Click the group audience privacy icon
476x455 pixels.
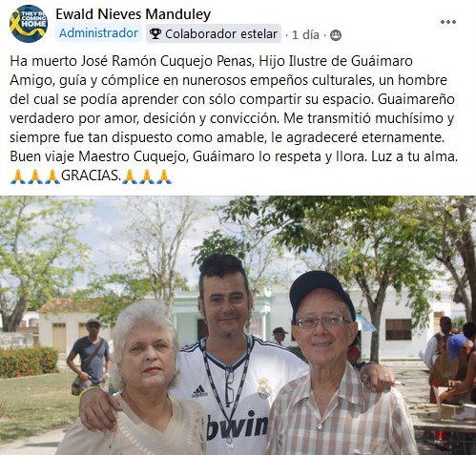click(336, 35)
